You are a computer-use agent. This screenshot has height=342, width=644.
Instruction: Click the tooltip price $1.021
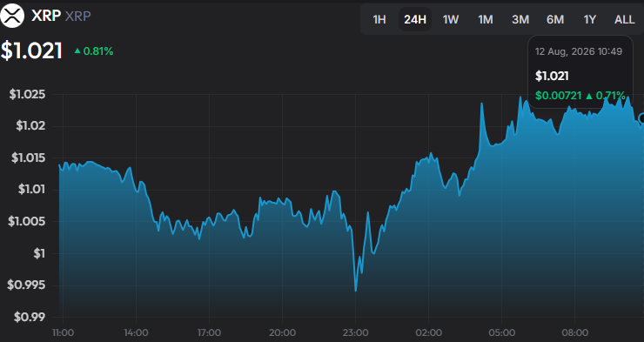pyautogui.click(x=552, y=76)
